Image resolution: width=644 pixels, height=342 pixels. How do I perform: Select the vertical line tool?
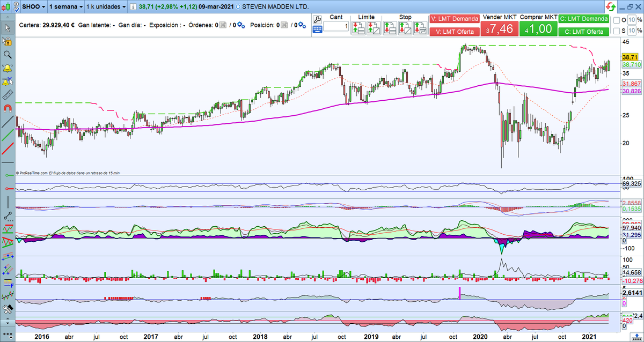8,202
